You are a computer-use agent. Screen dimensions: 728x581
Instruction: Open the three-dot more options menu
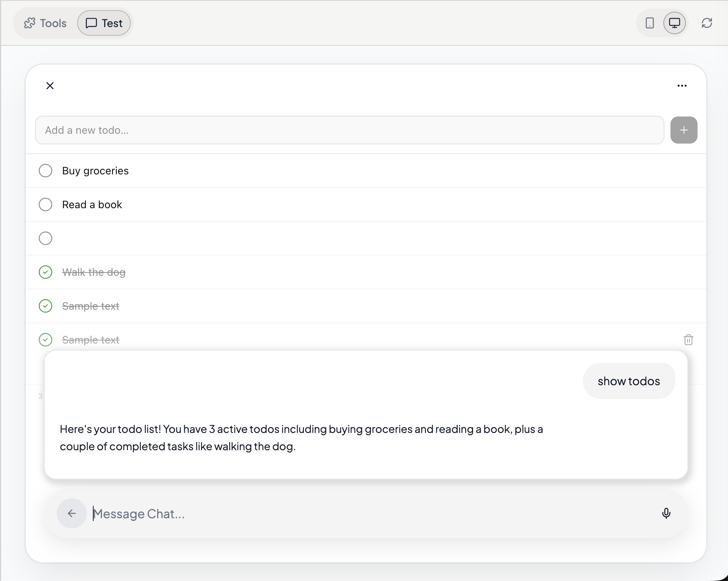point(682,86)
